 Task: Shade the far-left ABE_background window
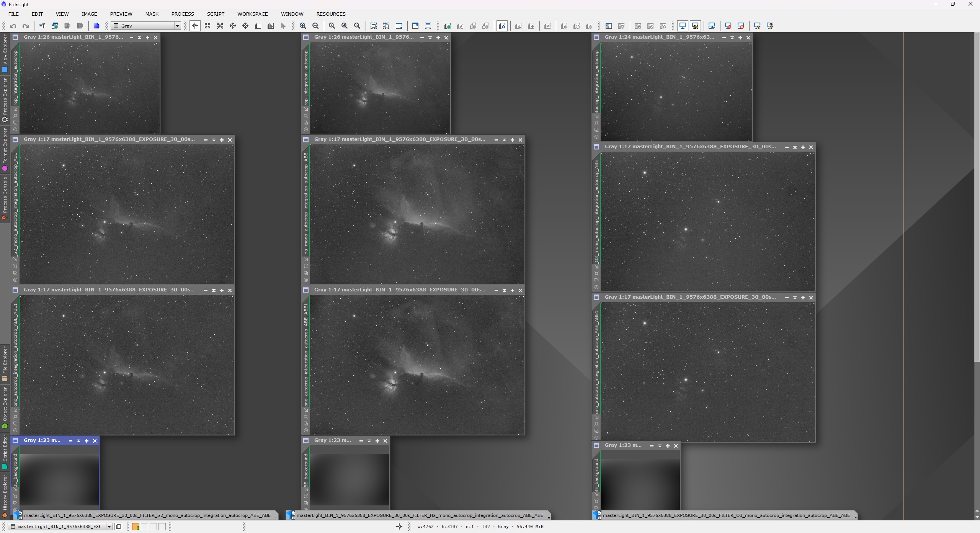pos(78,441)
